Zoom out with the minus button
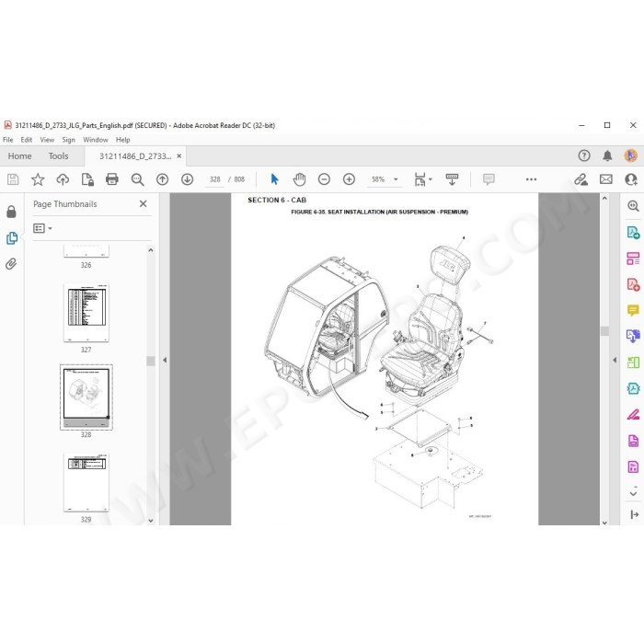Viewport: 644px width, 644px height. point(324,179)
